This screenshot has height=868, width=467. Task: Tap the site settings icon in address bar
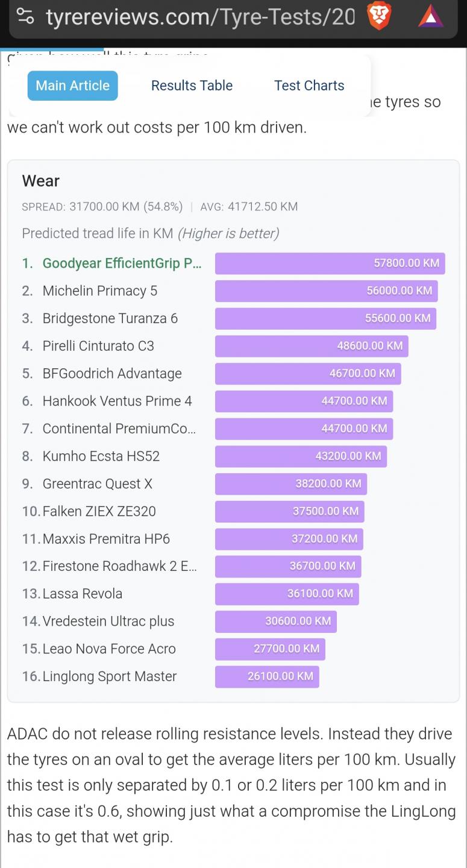[x=25, y=17]
